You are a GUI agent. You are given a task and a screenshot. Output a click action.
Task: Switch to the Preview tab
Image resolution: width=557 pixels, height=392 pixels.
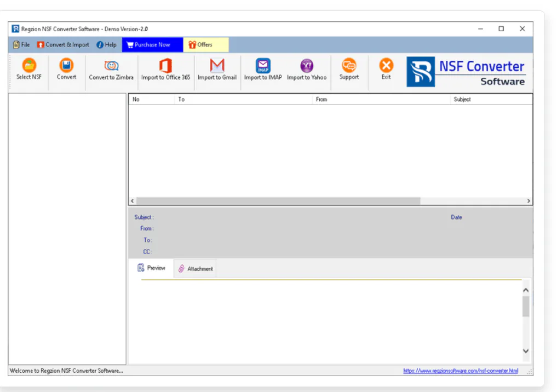point(151,268)
